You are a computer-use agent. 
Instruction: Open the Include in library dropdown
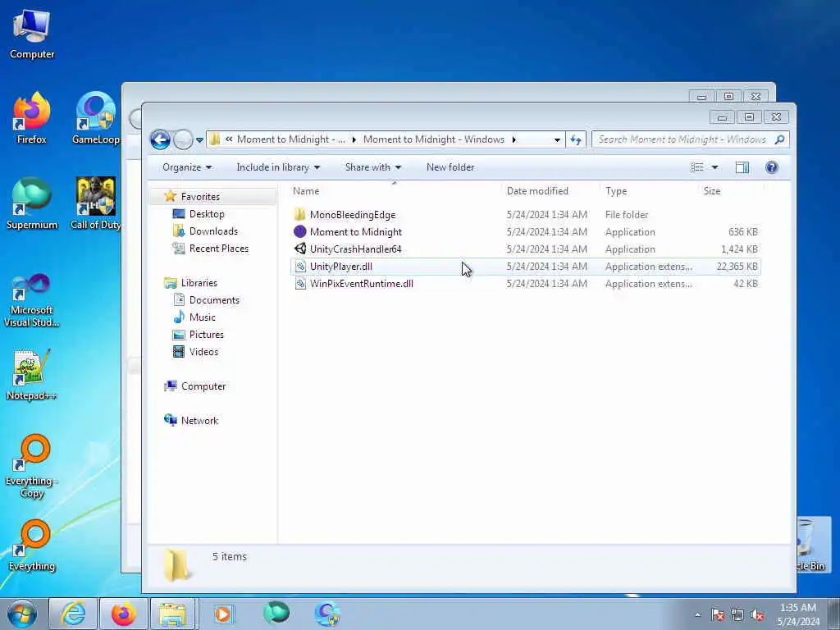(278, 167)
